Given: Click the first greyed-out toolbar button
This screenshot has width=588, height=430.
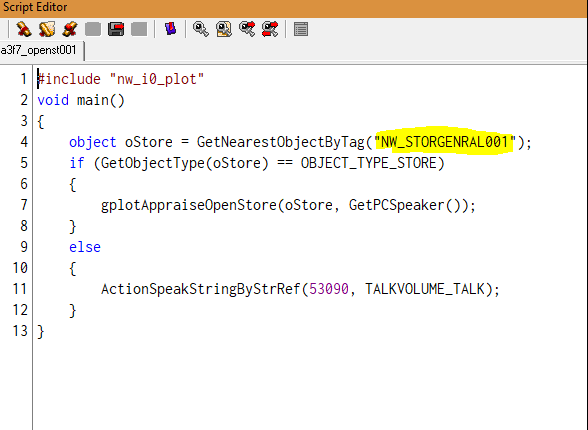Looking at the screenshot, I should click(x=93, y=29).
